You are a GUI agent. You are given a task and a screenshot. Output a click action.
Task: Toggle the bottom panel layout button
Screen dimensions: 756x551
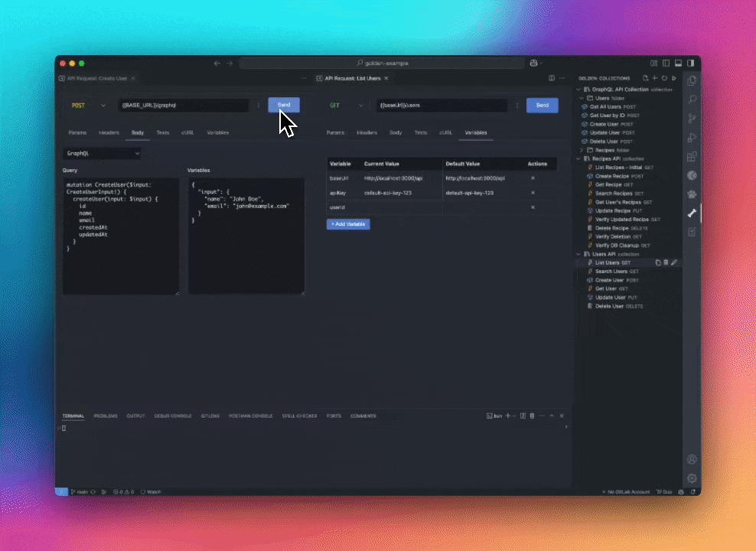[679, 64]
